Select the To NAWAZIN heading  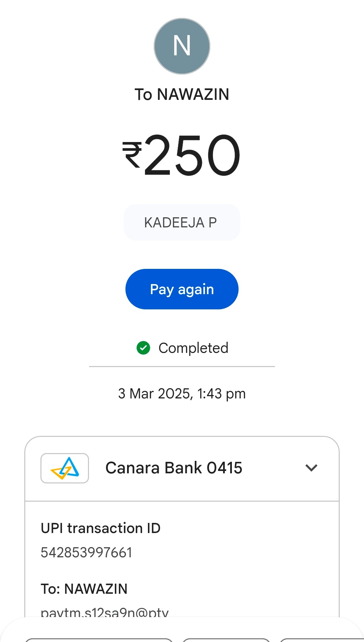[x=182, y=94]
